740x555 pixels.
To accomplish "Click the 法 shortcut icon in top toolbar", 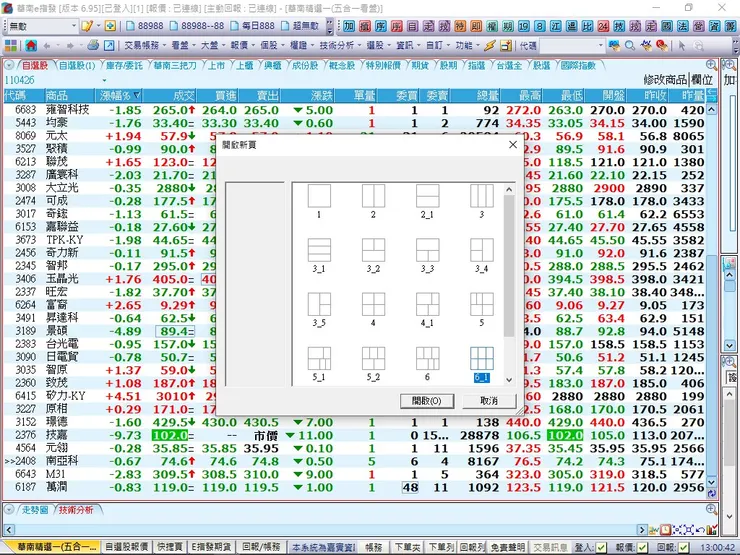I will click(x=683, y=26).
